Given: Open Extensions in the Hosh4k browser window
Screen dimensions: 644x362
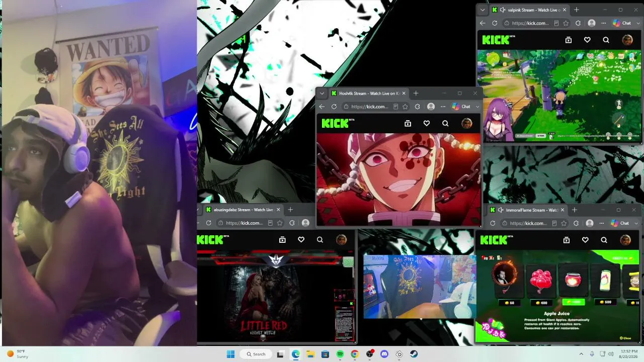Looking at the screenshot, I should [418, 107].
